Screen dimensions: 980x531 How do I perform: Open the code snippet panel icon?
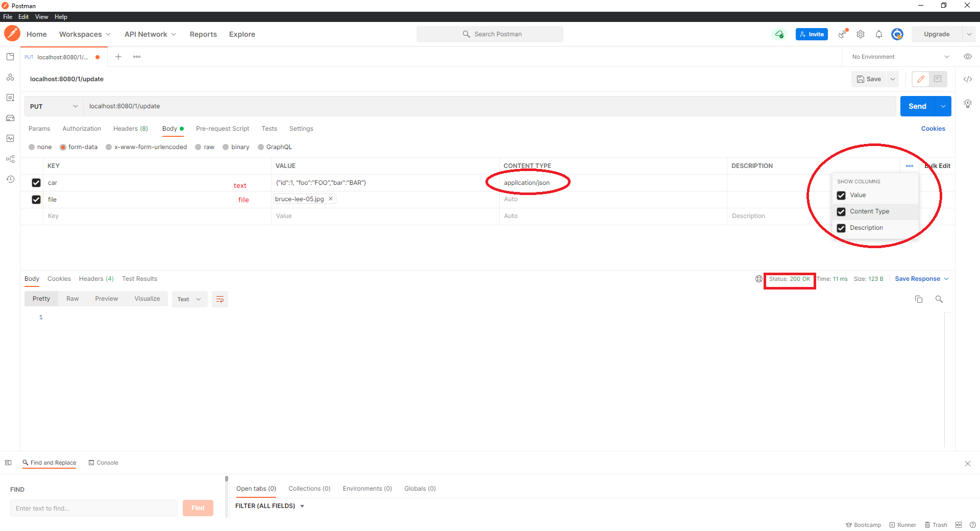[968, 79]
